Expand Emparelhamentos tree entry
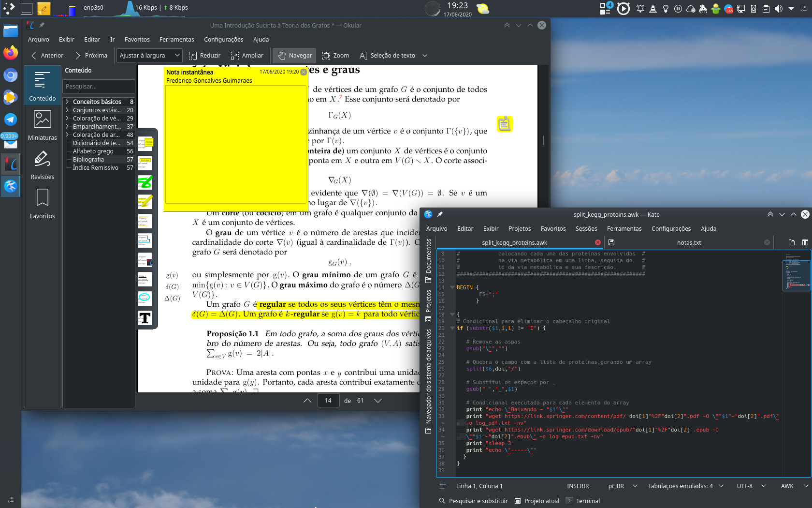812x508 pixels. coord(68,127)
